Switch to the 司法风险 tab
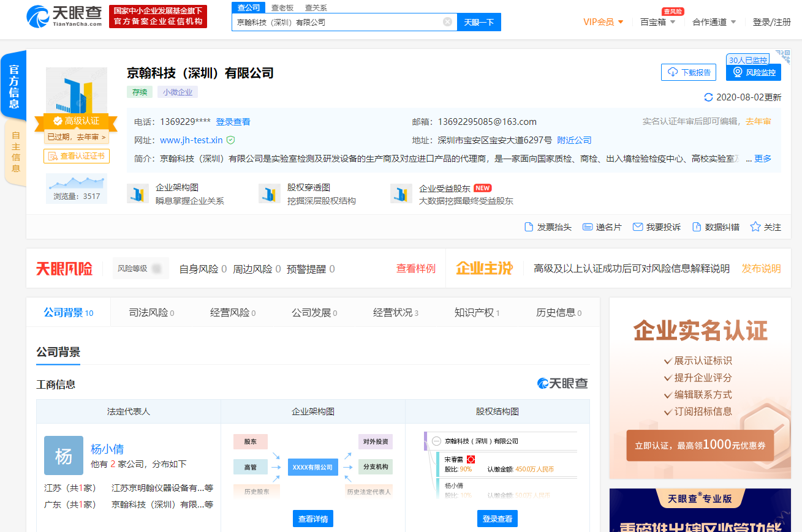 click(151, 313)
